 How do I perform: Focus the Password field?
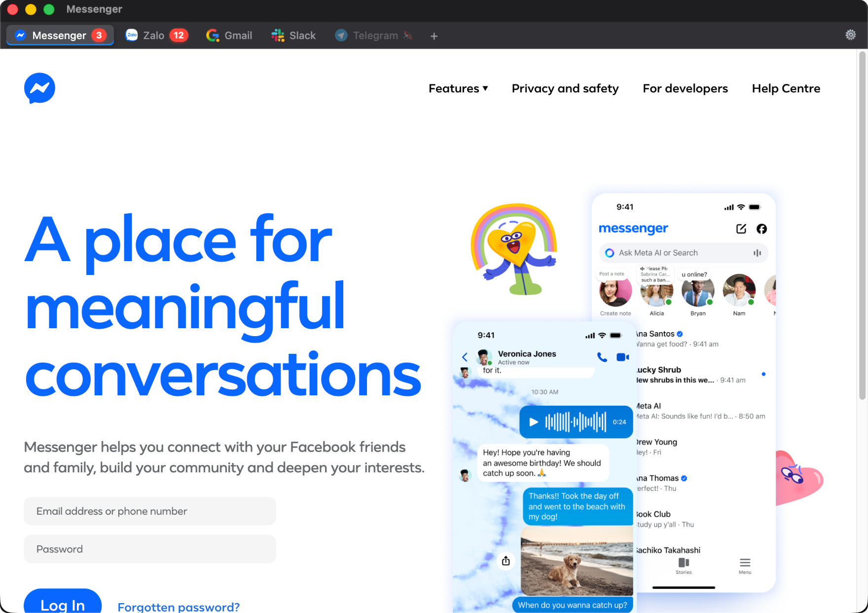coord(150,549)
